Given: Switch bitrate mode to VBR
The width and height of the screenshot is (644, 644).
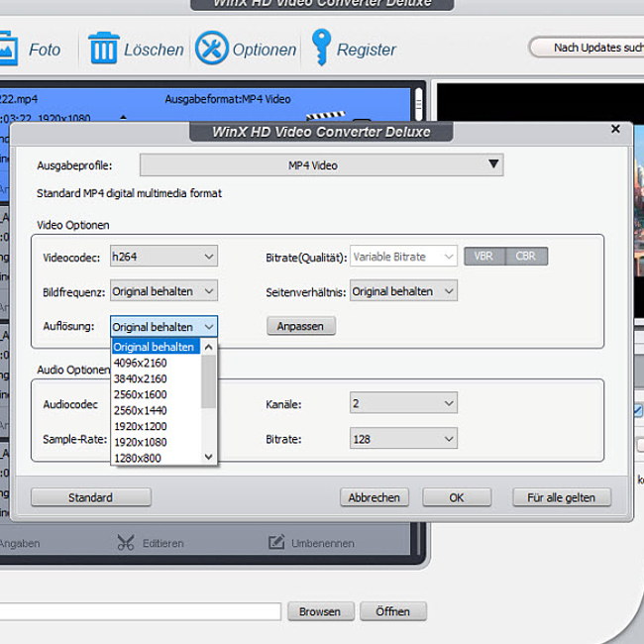Looking at the screenshot, I should click(x=483, y=256).
